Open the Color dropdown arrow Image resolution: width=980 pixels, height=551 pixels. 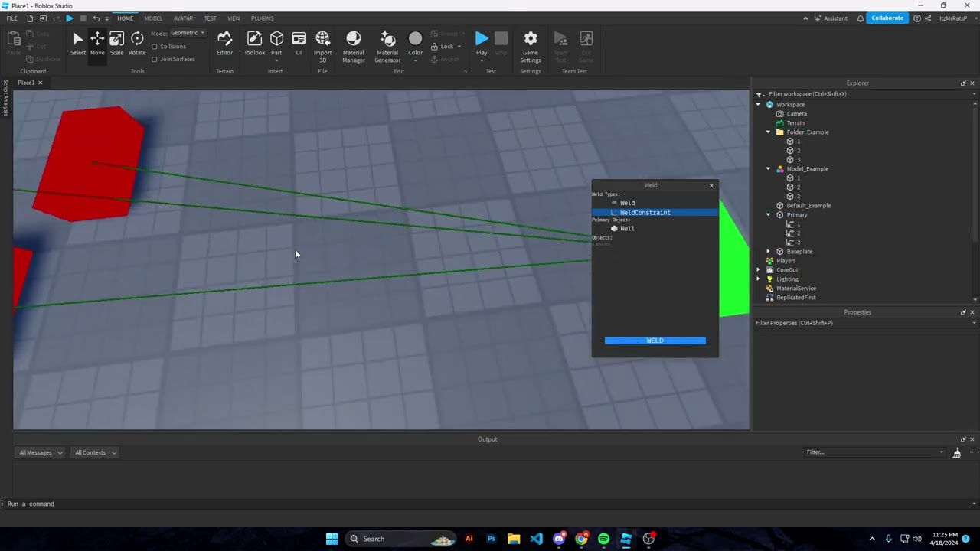[415, 60]
